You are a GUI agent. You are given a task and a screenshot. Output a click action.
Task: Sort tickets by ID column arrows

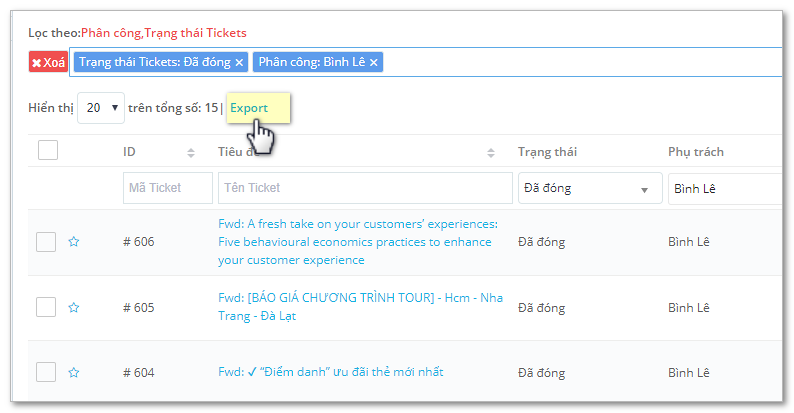click(x=191, y=152)
